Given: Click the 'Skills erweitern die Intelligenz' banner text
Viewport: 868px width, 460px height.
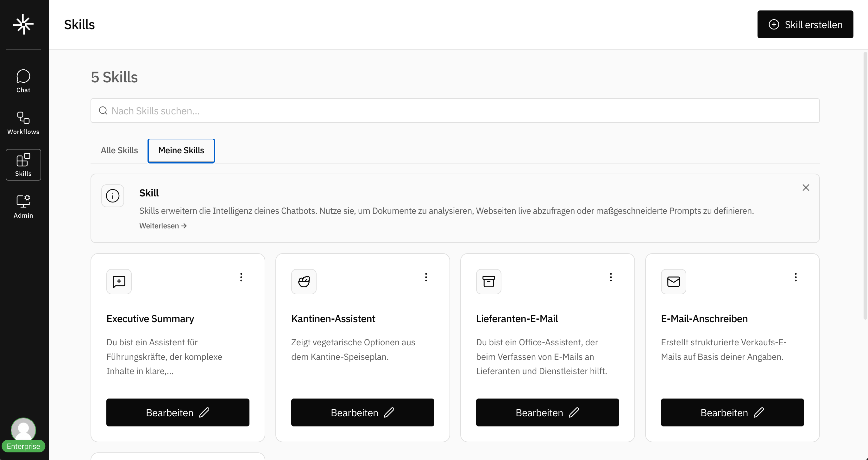Looking at the screenshot, I should click(x=446, y=211).
